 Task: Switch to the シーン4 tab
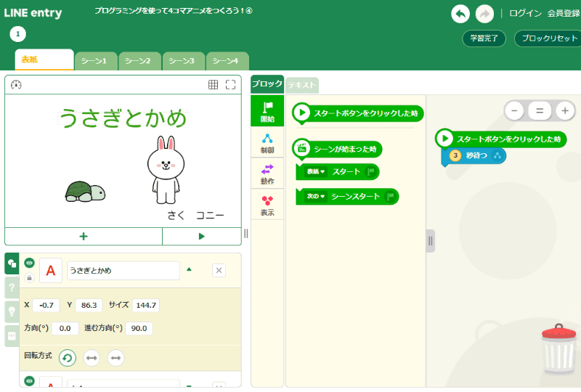pos(227,61)
